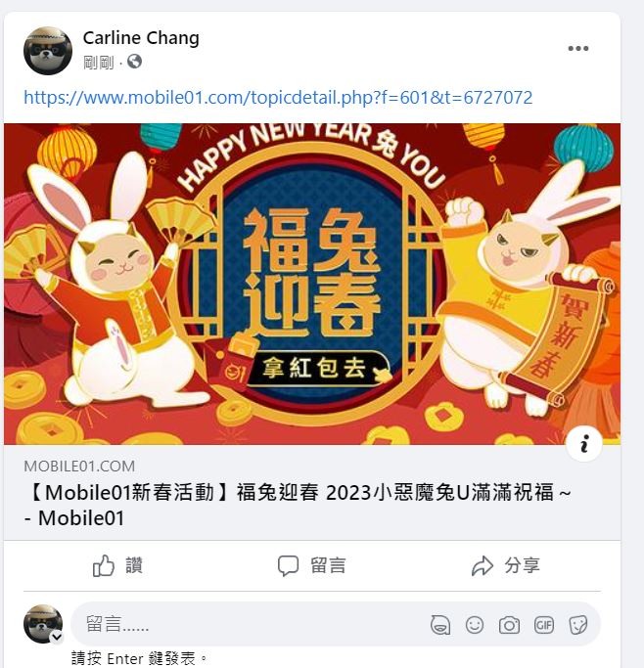The width and height of the screenshot is (644, 668).
Task: Like the post with 讚 button
Action: (117, 565)
